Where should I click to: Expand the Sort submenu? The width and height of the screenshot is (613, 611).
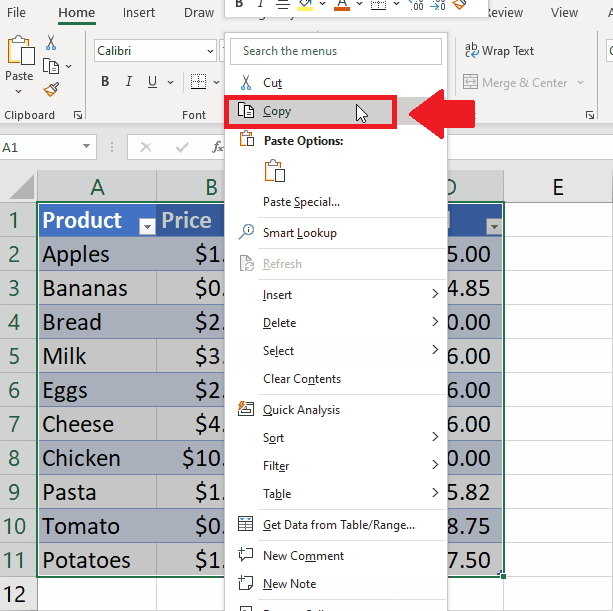click(273, 438)
